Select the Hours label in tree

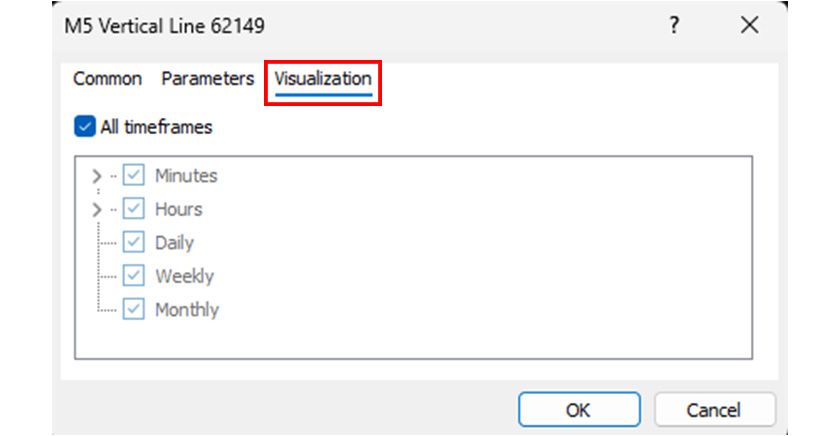(x=178, y=209)
